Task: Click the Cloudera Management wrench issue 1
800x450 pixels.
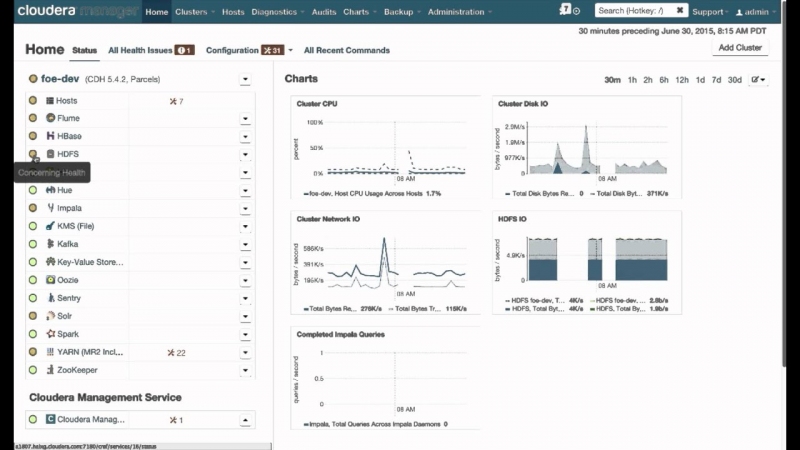Action: (x=176, y=420)
